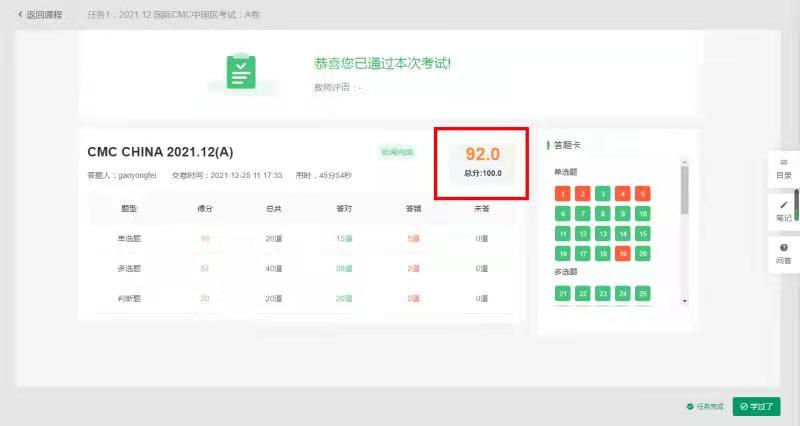
Task: Click the 恭喜您已通过本次考试 message
Action: pyautogui.click(x=382, y=63)
